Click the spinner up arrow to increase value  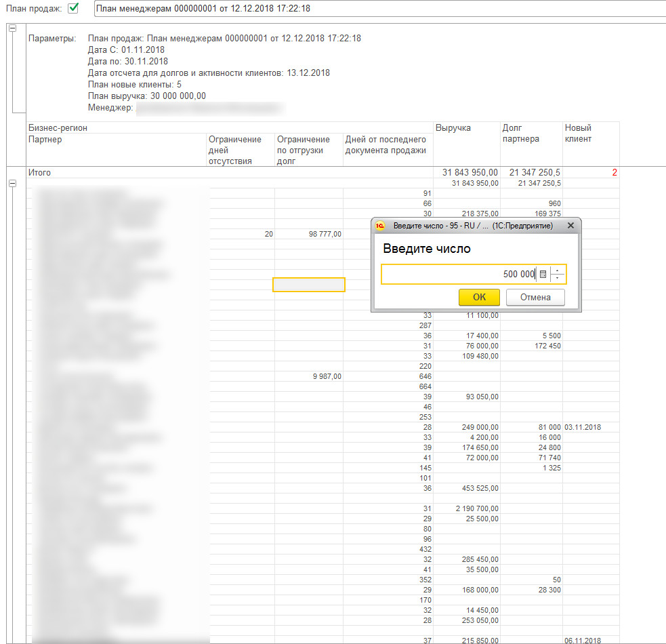pos(557,270)
